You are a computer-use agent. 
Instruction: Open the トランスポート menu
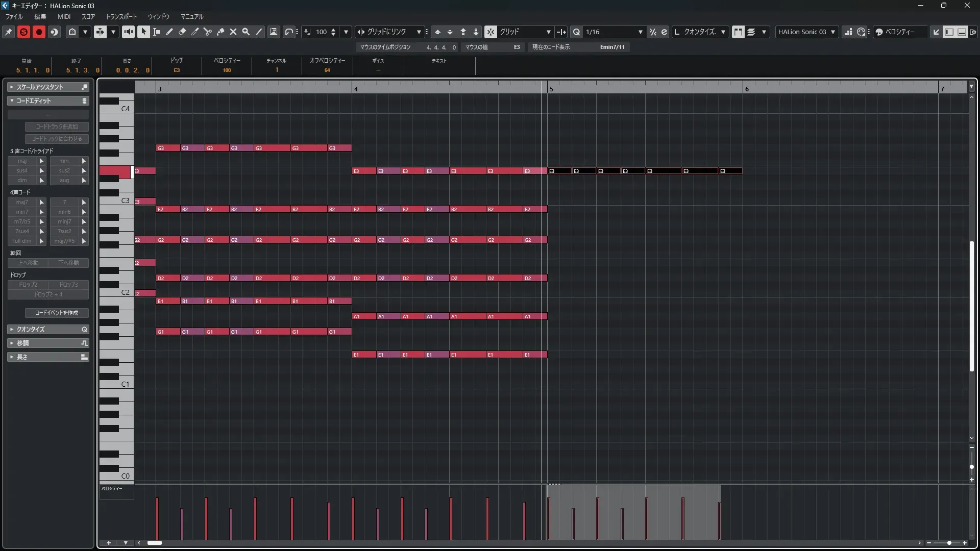121,16
